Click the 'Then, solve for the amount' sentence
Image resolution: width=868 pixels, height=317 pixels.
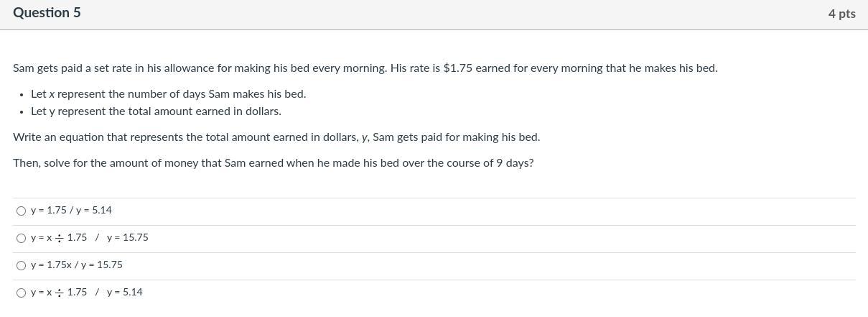coord(273,163)
